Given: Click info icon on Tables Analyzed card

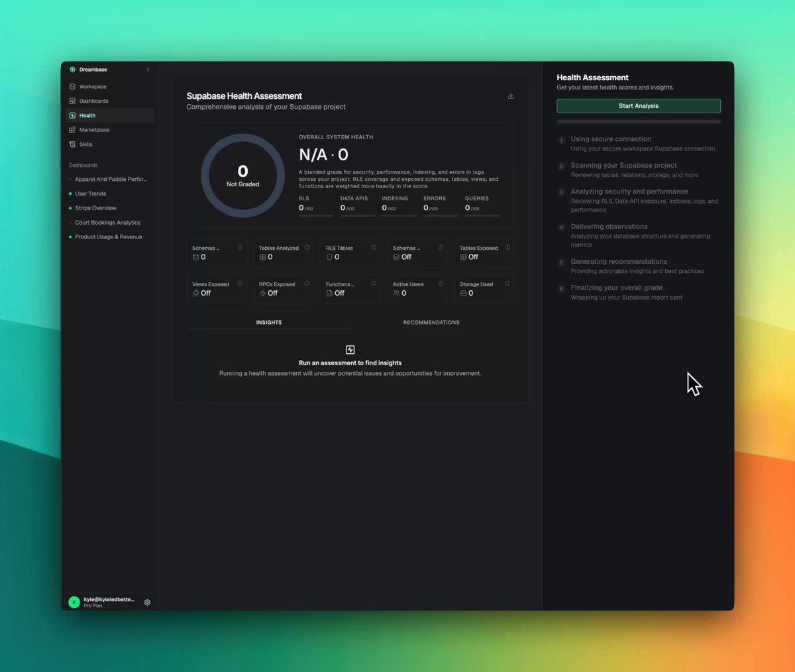Looking at the screenshot, I should click(307, 247).
